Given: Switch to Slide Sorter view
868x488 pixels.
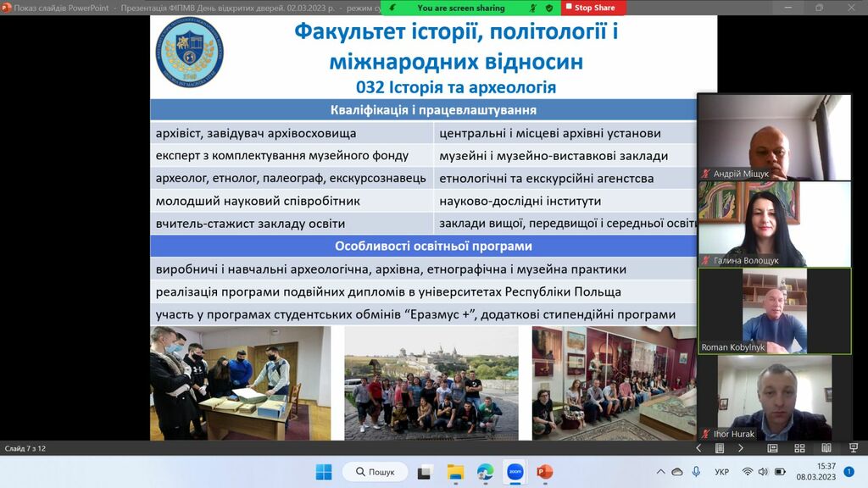Looking at the screenshot, I should 799,448.
